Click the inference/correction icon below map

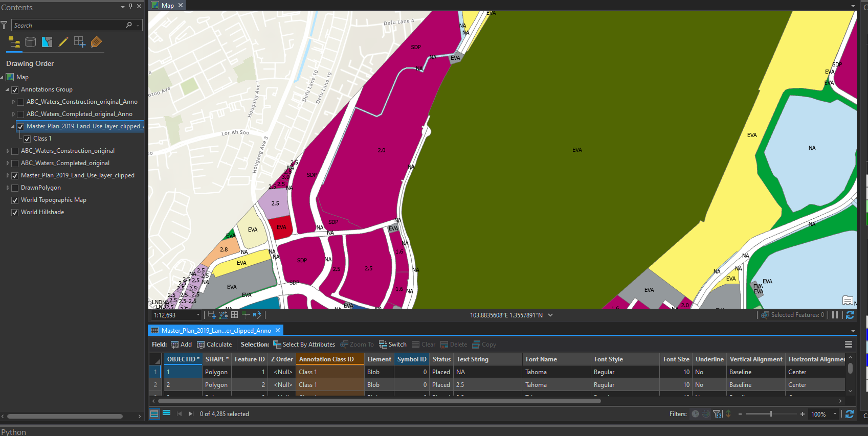coord(246,315)
